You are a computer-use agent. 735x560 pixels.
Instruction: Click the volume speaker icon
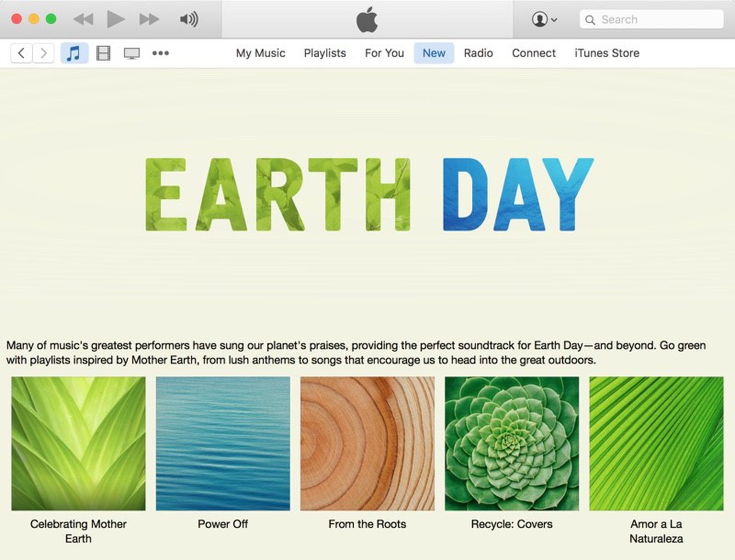(x=188, y=19)
